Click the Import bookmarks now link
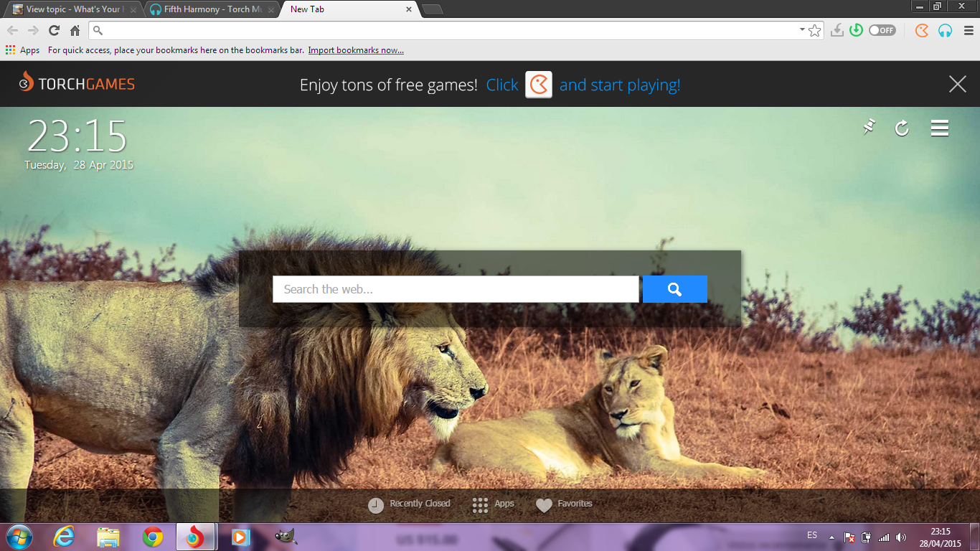Screen dimensions: 980x551 (x=356, y=50)
